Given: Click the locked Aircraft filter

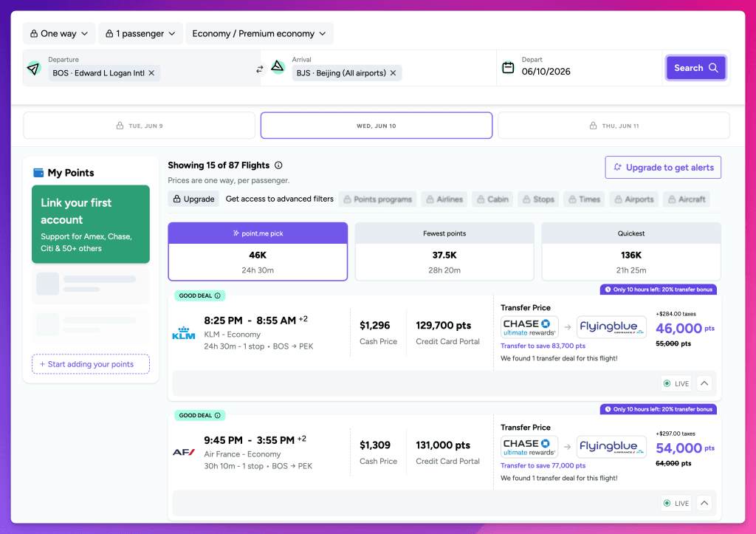Looking at the screenshot, I should (x=687, y=199).
